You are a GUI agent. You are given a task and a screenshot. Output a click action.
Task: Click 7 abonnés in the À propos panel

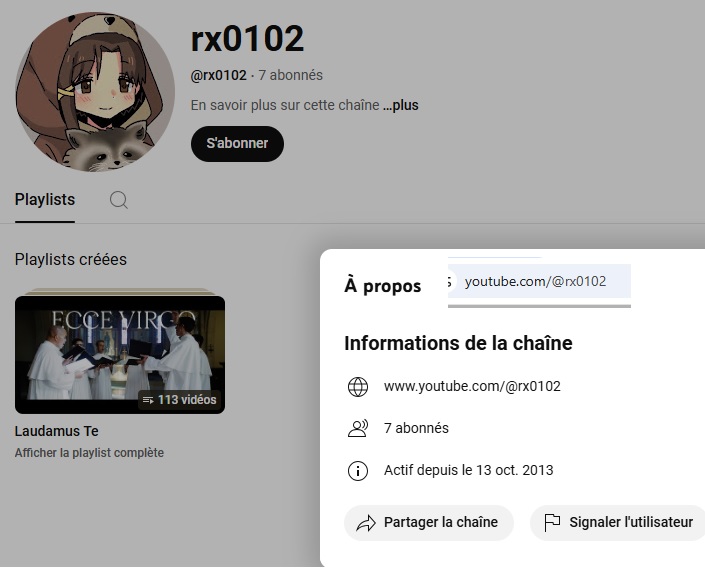click(x=416, y=428)
